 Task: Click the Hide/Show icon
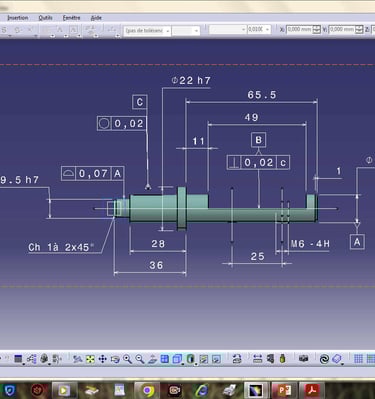[204, 359]
